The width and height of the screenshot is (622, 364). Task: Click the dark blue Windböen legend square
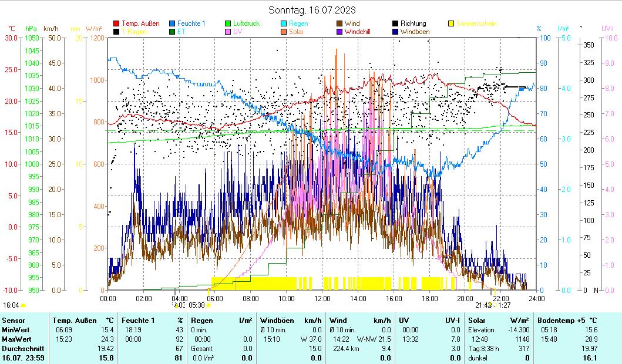point(396,32)
